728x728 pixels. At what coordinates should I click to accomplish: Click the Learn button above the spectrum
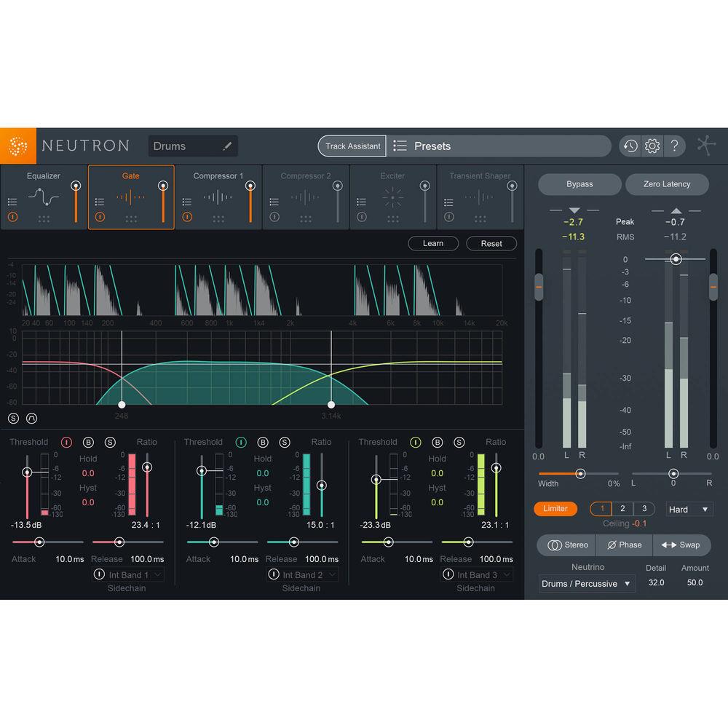[x=433, y=243]
